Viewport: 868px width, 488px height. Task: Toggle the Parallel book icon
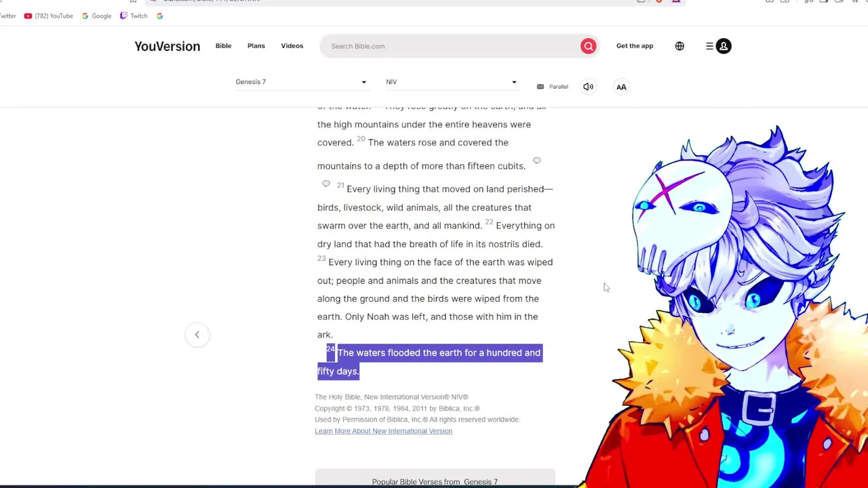click(x=540, y=87)
